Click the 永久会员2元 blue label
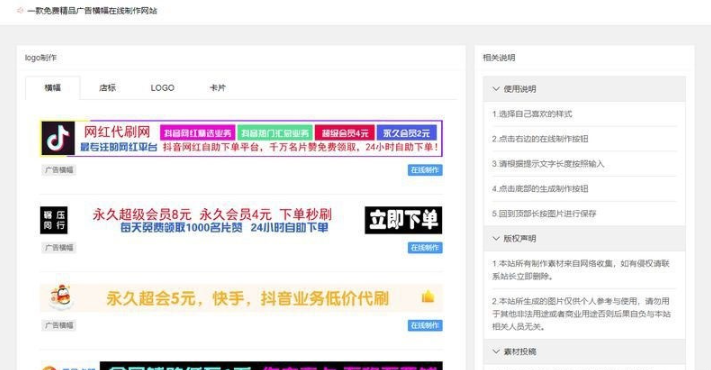Image resolution: width=711 pixels, height=370 pixels. 406,133
